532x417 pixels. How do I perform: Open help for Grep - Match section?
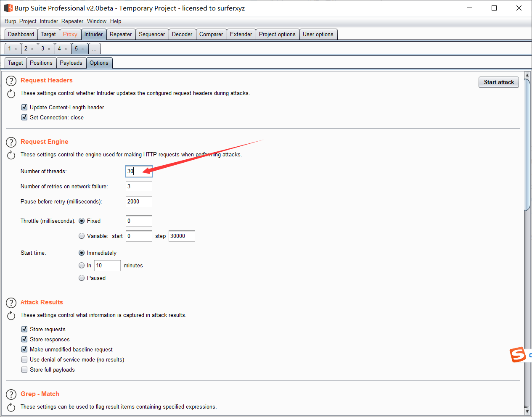pyautogui.click(x=11, y=394)
